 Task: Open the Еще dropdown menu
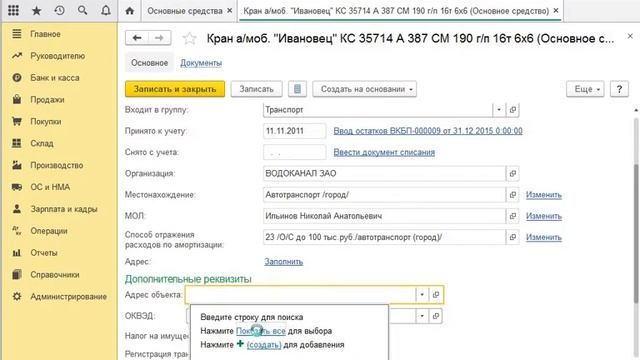click(x=585, y=89)
